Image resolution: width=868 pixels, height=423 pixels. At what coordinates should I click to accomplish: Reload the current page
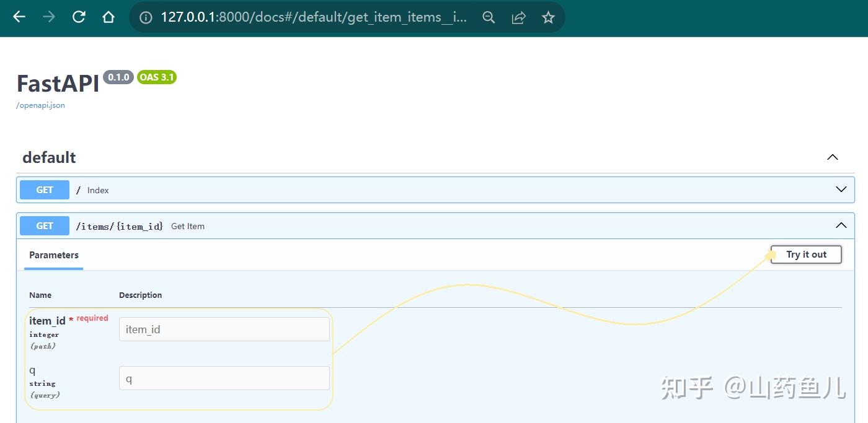point(78,17)
